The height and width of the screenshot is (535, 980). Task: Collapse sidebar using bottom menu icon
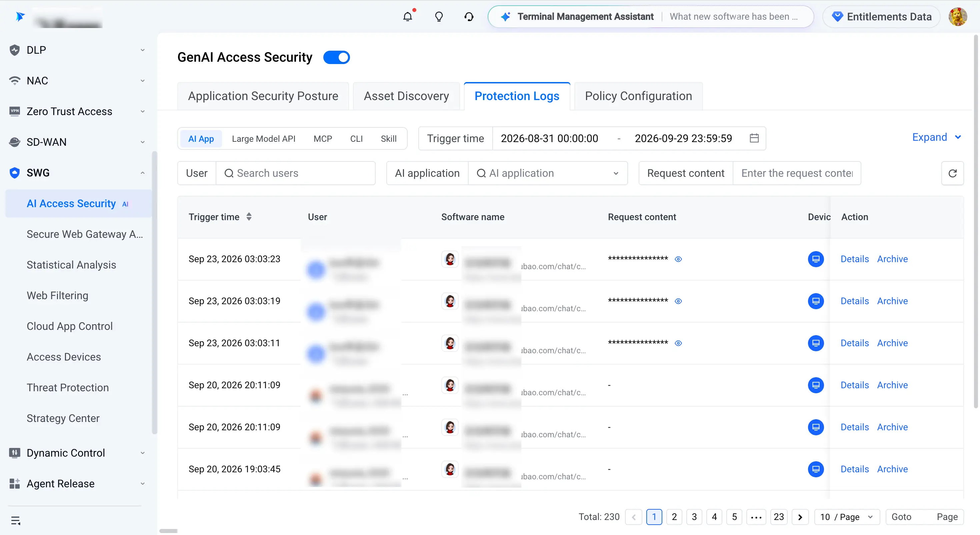coord(16,520)
